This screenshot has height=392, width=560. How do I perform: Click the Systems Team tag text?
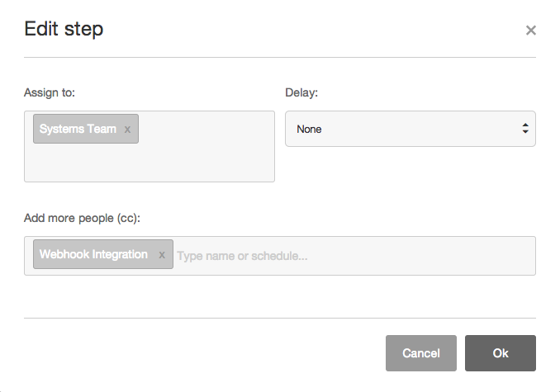tap(78, 129)
